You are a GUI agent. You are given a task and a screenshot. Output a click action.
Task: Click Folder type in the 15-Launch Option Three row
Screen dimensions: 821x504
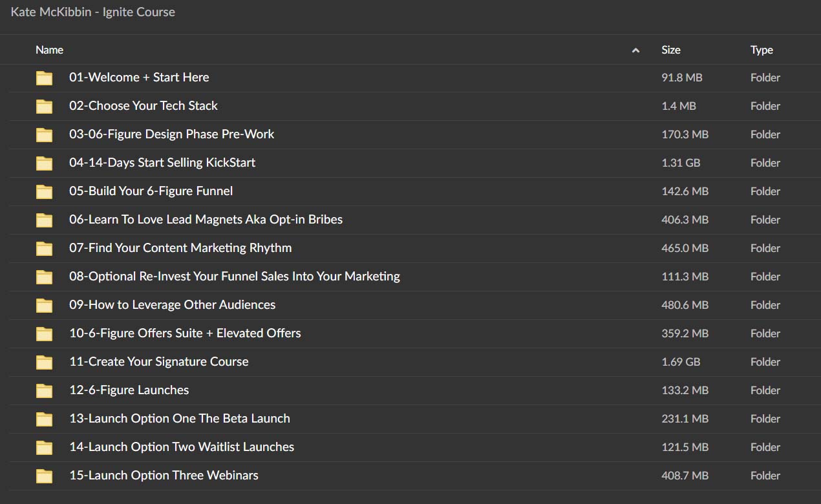[x=765, y=476]
